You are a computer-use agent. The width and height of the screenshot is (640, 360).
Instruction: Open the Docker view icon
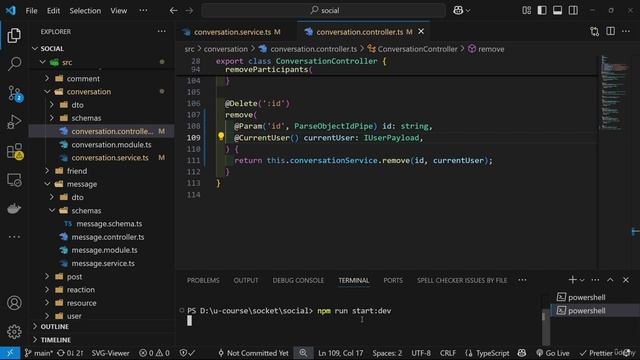point(14,208)
